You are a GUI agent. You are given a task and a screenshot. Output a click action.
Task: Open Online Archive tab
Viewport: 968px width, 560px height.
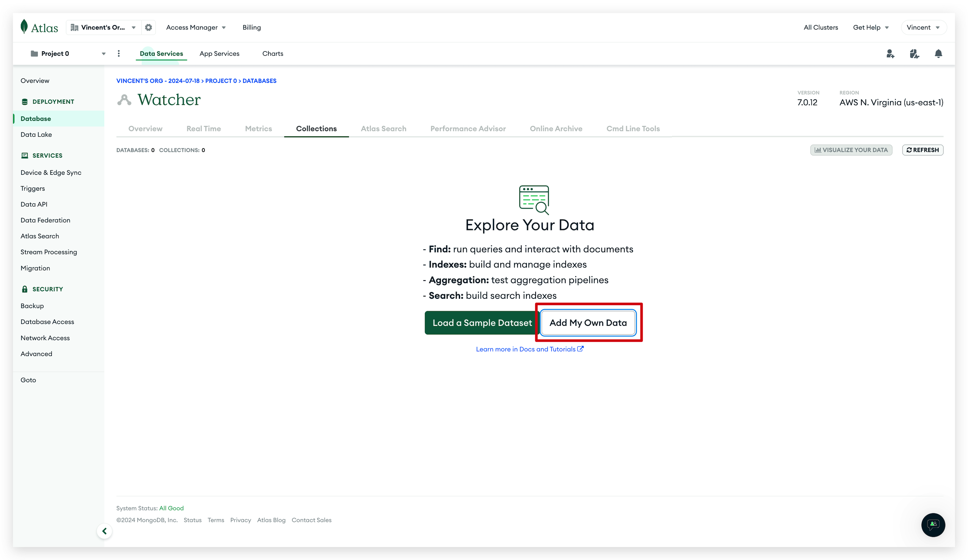pyautogui.click(x=556, y=129)
